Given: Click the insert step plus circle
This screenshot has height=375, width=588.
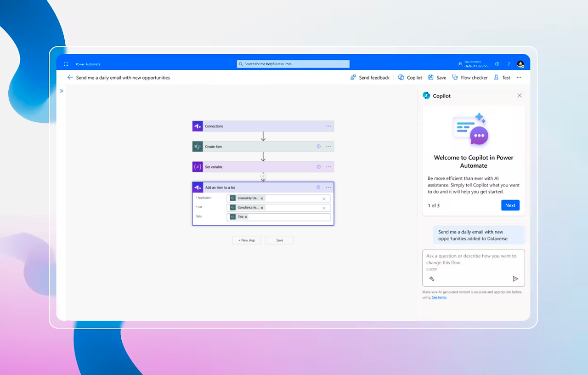Looking at the screenshot, I should [x=263, y=176].
